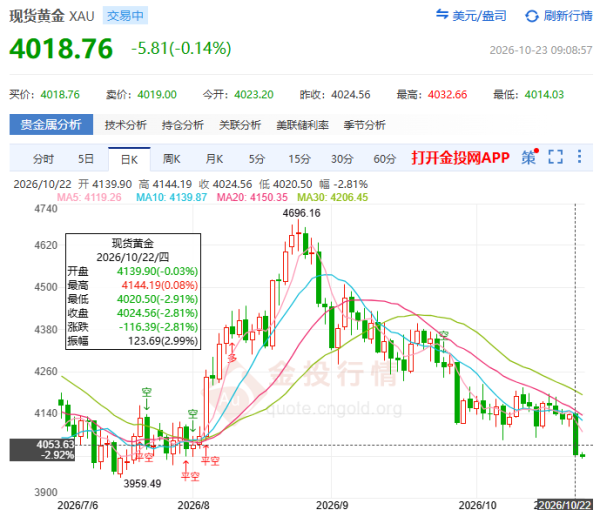Click 刷新行情 to refresh quotes

568,16
